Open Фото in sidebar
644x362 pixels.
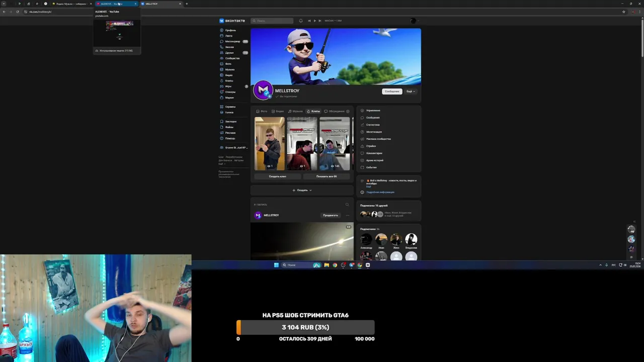pos(226,64)
